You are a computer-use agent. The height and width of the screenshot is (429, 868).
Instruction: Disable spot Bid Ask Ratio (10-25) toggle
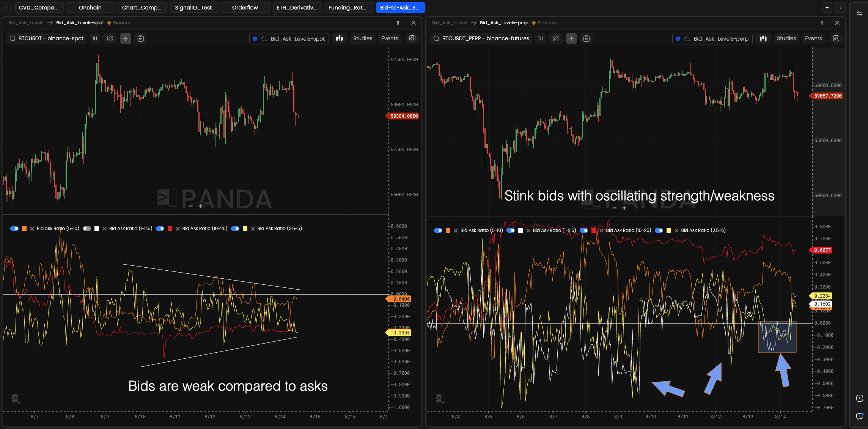coord(160,229)
